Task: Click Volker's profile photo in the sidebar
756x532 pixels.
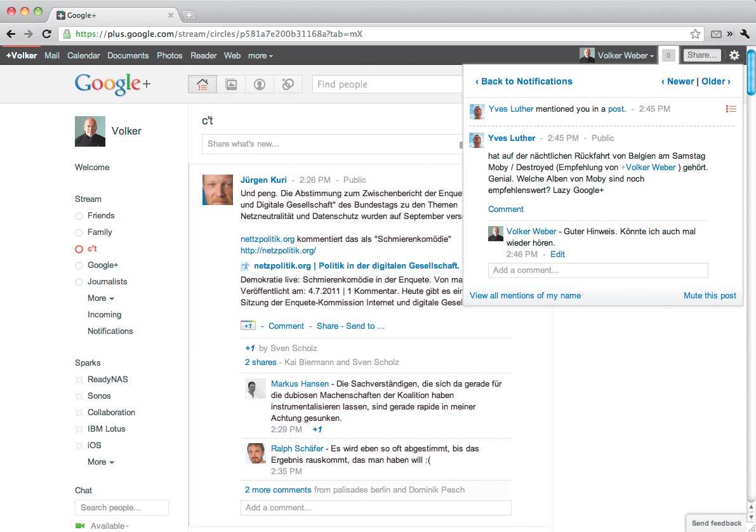Action: pos(90,131)
